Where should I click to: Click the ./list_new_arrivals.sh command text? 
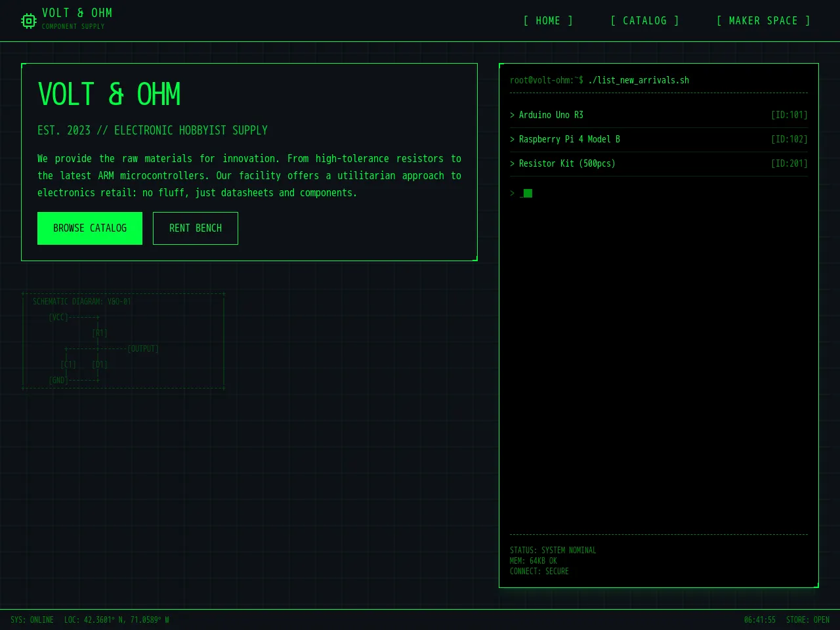click(639, 80)
